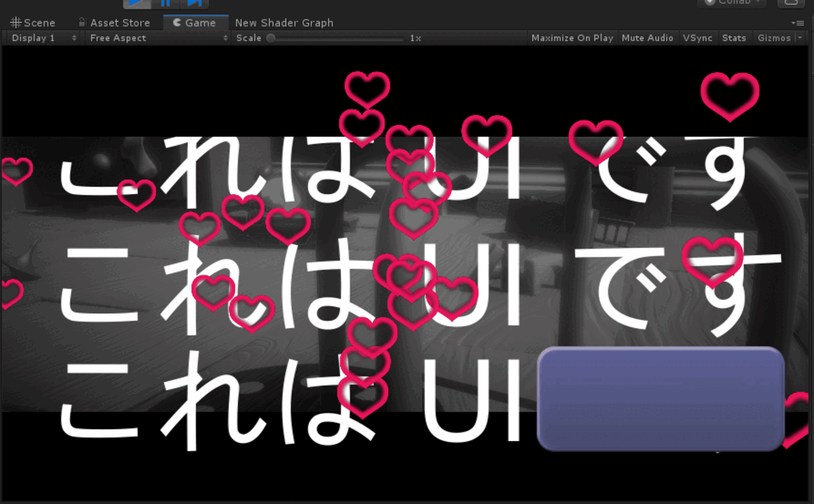Screen dimensions: 814x504
Task: Open the Game panel options menu icon
Action: point(797,23)
